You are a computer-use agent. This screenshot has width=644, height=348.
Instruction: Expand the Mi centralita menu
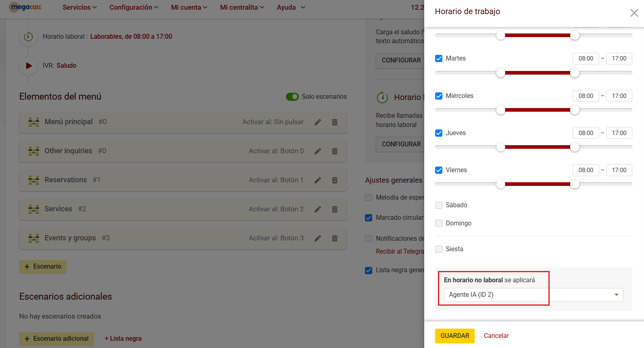[242, 7]
